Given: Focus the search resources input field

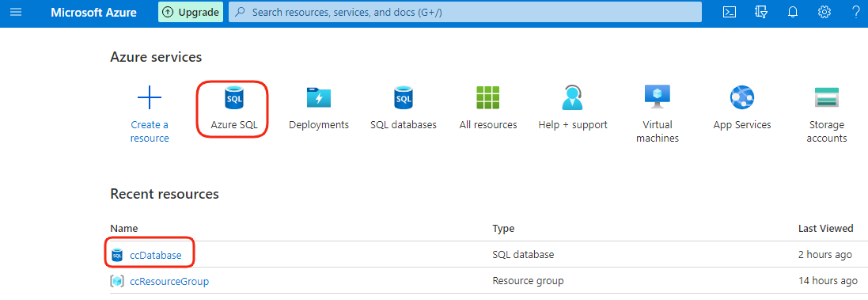Looking at the screenshot, I should coord(465,12).
